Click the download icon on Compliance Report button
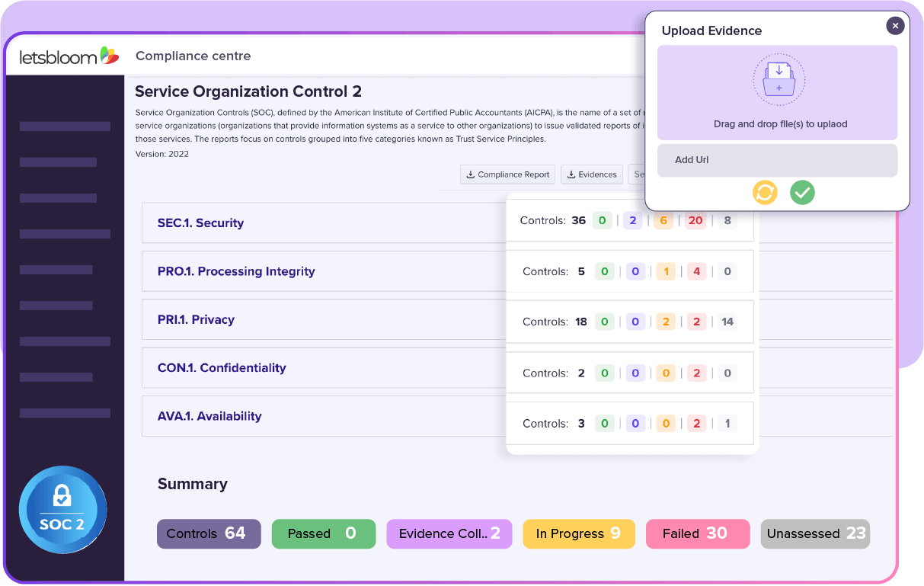This screenshot has height=586, width=924. click(471, 175)
